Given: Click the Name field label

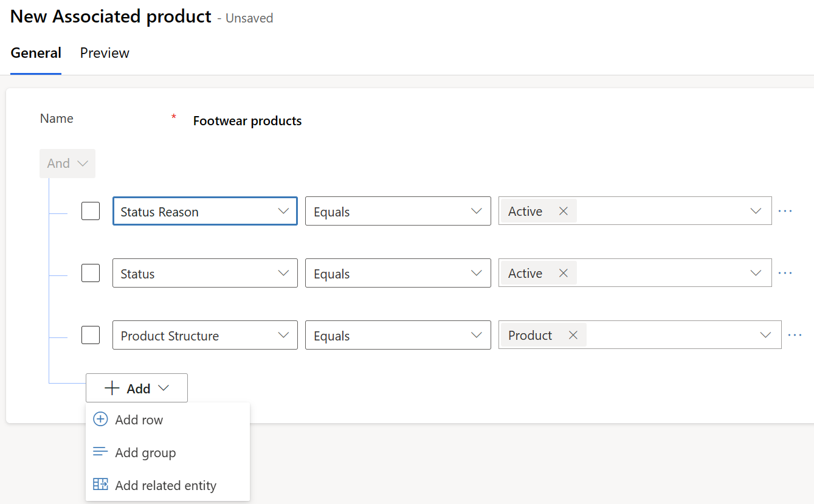Looking at the screenshot, I should point(57,119).
